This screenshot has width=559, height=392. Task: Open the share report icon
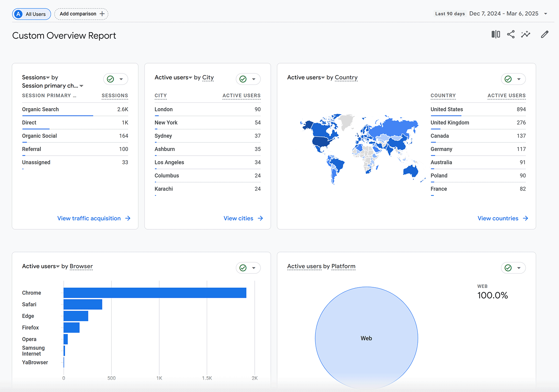click(510, 34)
